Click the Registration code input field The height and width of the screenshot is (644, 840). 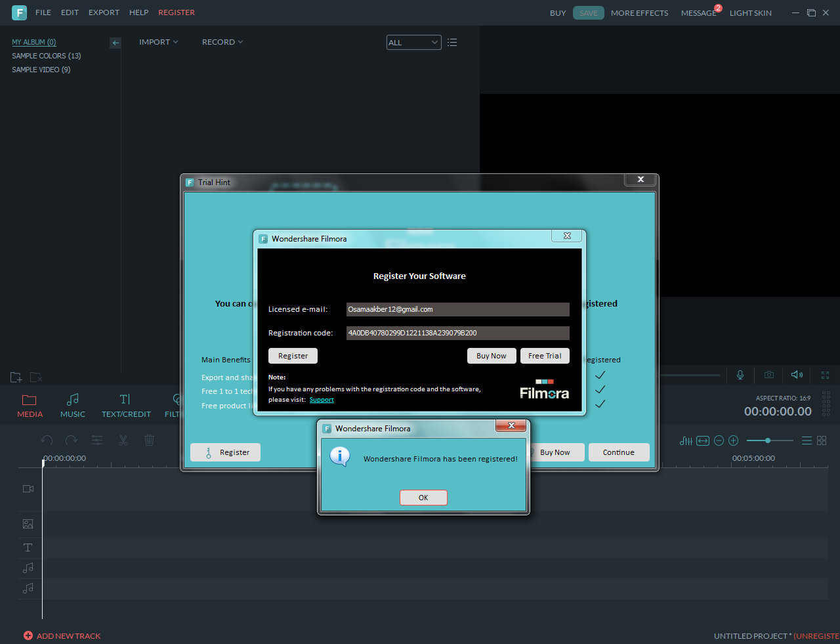458,333
